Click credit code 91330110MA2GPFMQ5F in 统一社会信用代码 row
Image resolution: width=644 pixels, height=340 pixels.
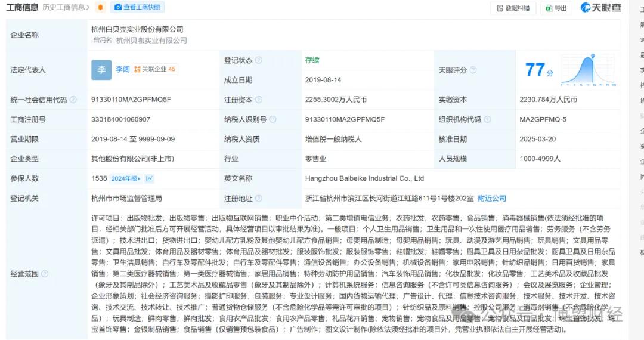click(x=131, y=100)
